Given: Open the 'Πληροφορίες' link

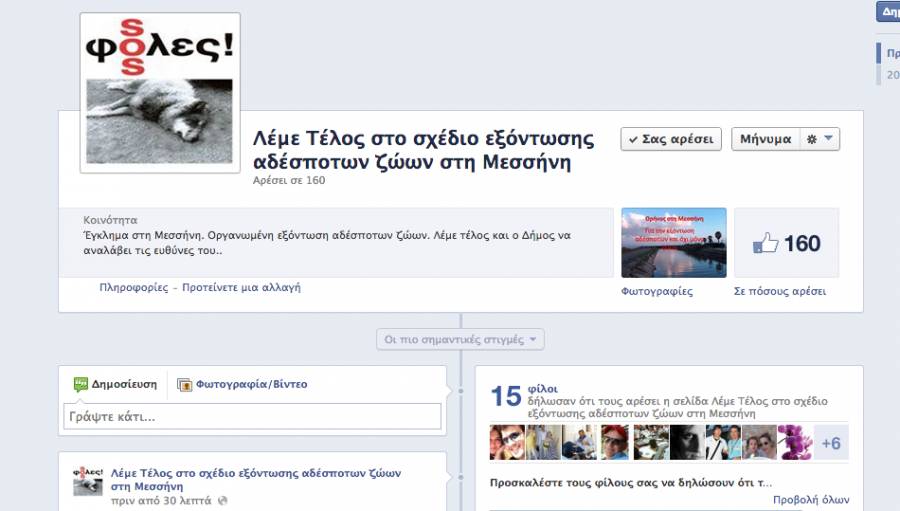Looking at the screenshot, I should (133, 287).
